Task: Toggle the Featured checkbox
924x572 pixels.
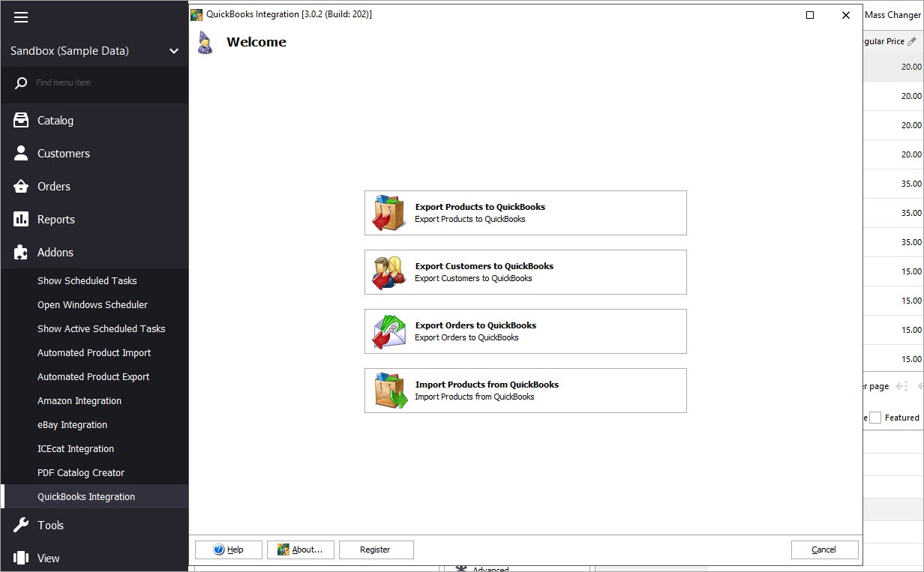Action: point(874,418)
